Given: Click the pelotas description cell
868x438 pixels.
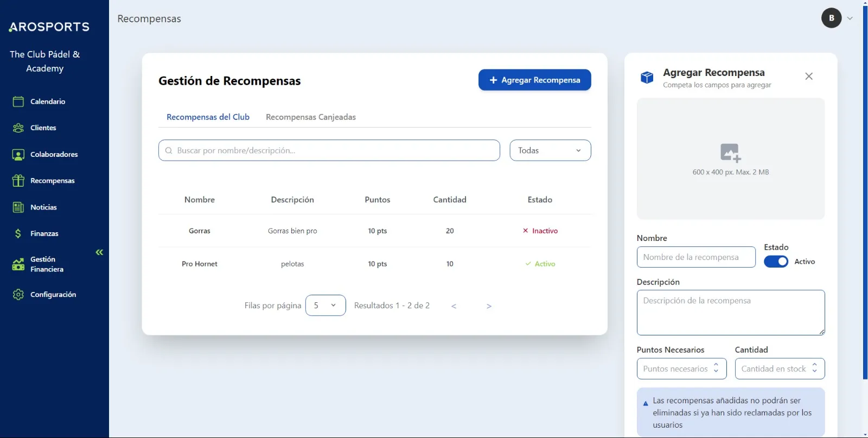Looking at the screenshot, I should click(292, 264).
